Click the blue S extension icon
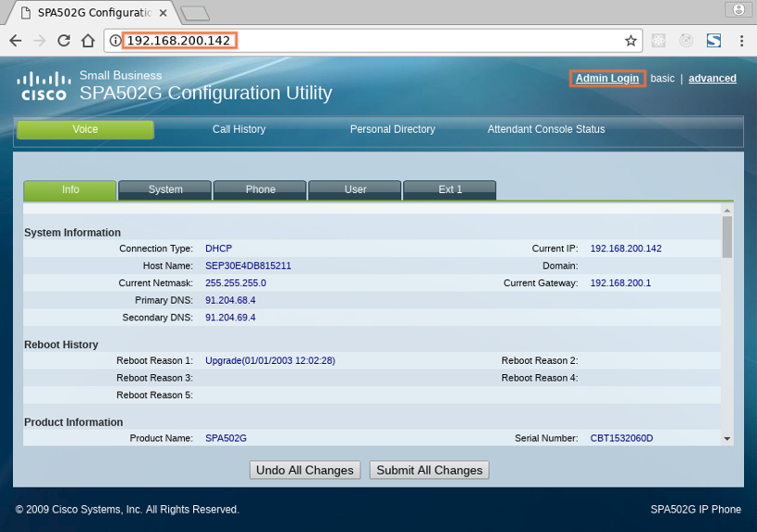 click(713, 41)
